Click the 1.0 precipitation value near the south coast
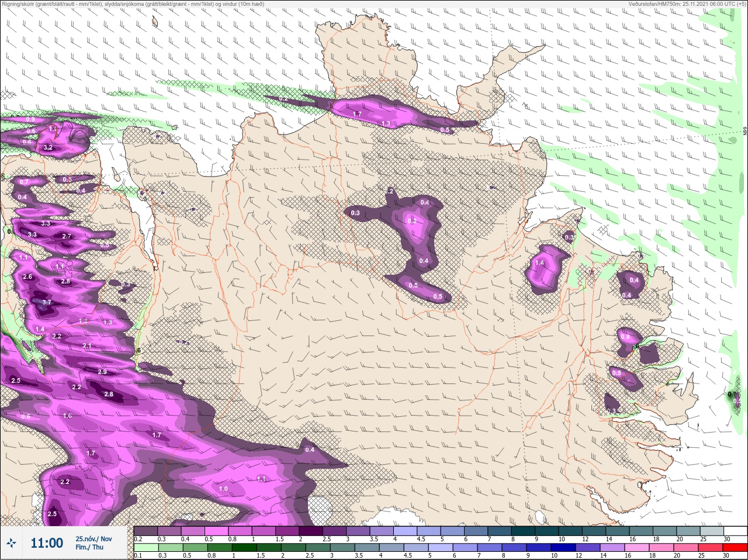The height and width of the screenshot is (560, 748). coord(223,489)
